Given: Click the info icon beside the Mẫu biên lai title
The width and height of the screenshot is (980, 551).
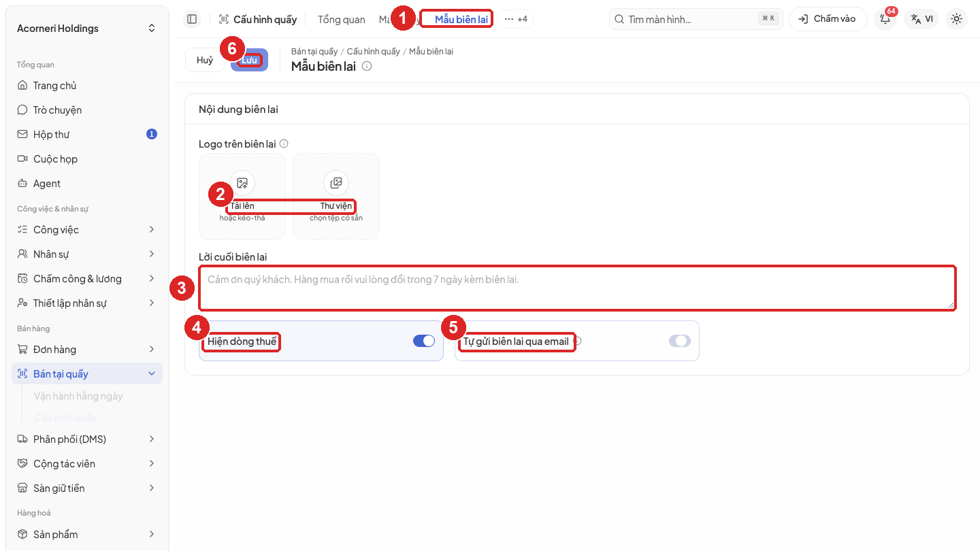Looking at the screenshot, I should 367,66.
